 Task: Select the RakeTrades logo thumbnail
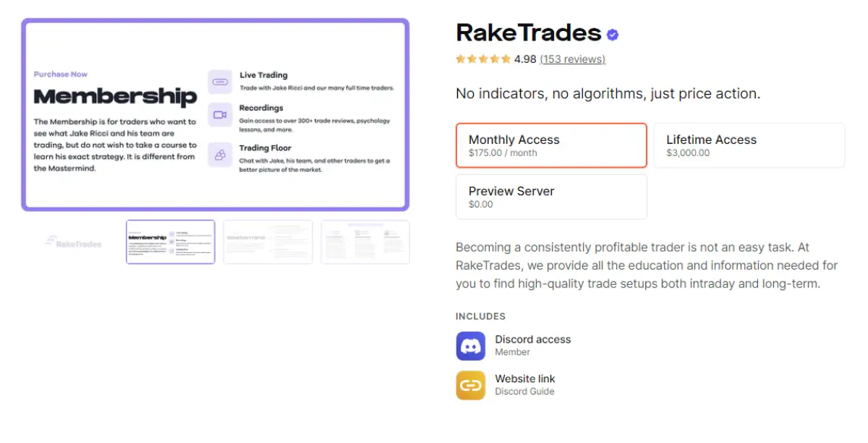[x=72, y=241]
